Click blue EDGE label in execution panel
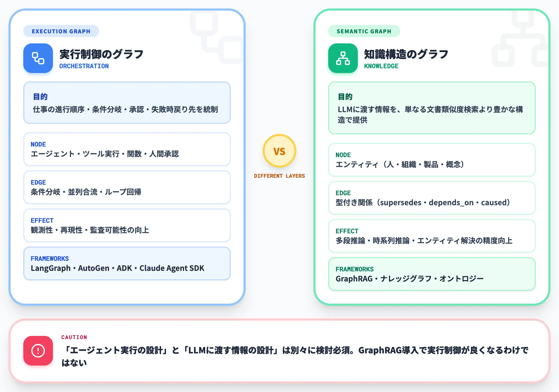 pyautogui.click(x=38, y=183)
